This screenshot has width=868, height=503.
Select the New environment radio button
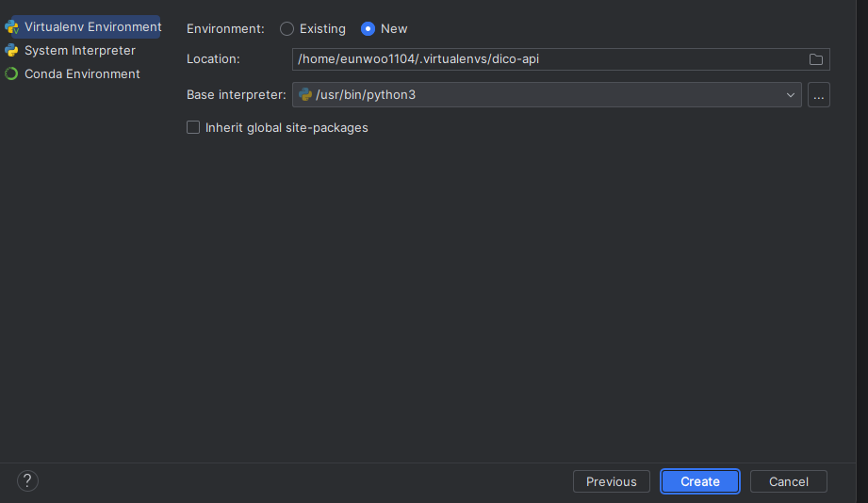[368, 29]
